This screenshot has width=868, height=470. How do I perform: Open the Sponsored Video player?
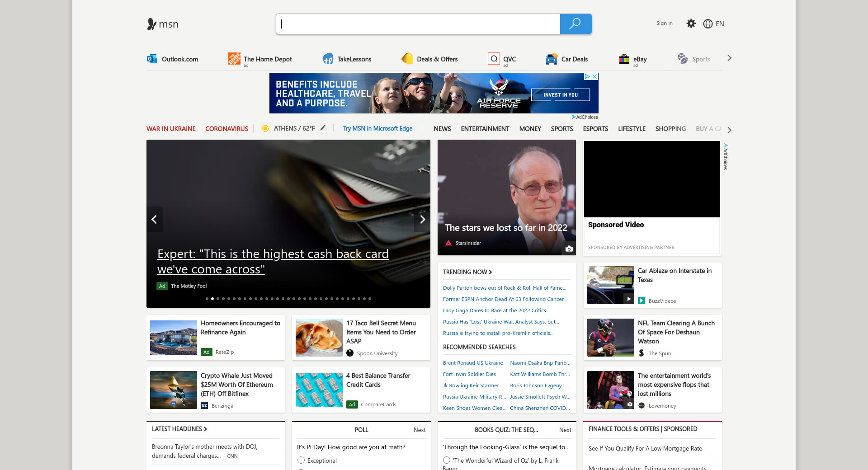pos(652,179)
